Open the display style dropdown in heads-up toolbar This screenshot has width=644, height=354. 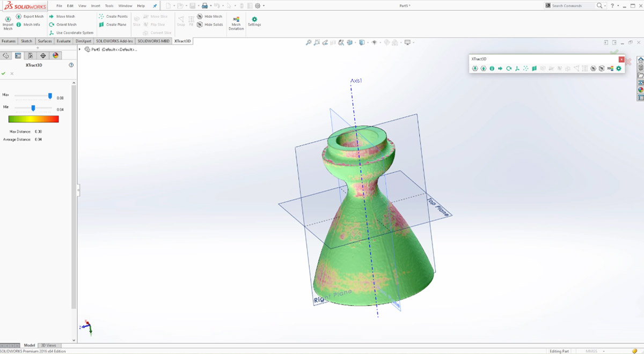click(368, 42)
